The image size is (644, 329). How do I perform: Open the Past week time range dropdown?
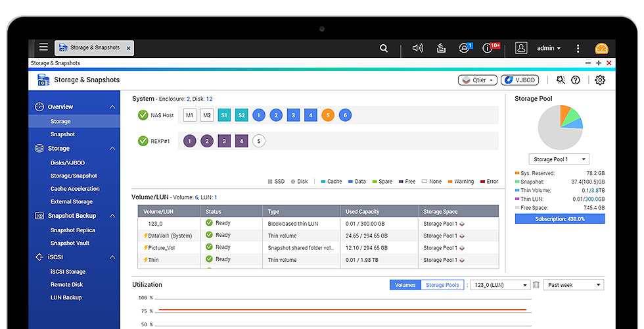pyautogui.click(x=573, y=285)
